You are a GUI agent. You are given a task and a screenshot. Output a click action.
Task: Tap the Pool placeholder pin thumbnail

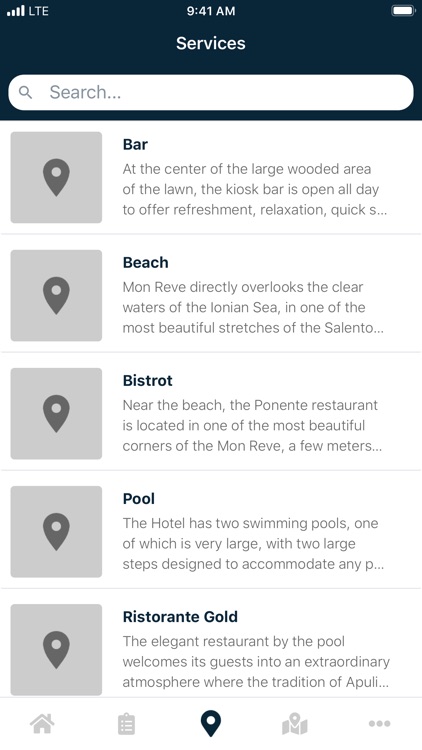56,532
